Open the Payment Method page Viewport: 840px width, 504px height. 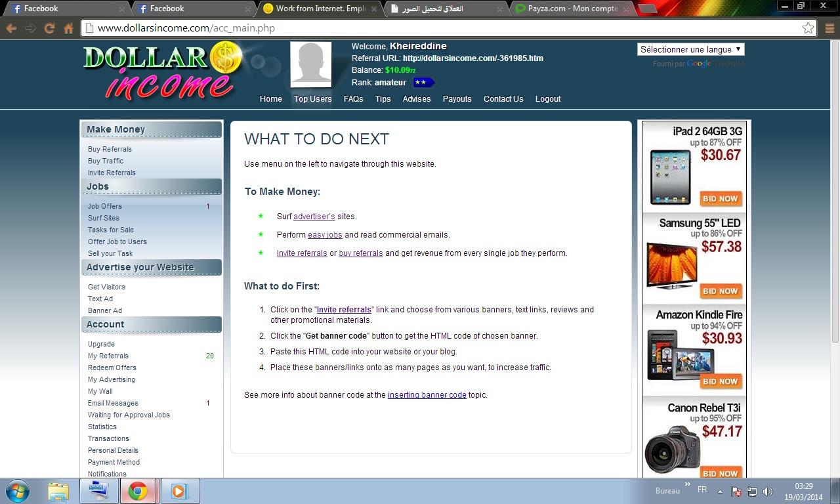(114, 462)
